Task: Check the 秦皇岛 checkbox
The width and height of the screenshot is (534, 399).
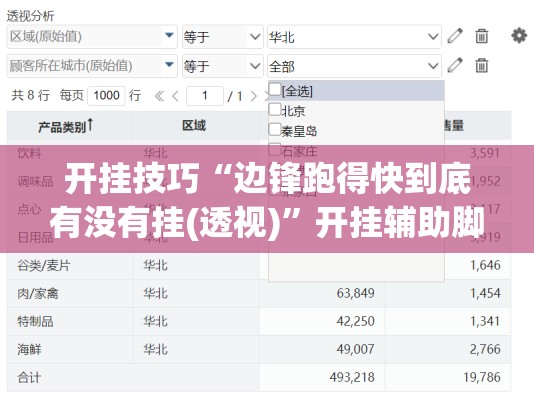Action: (275, 129)
